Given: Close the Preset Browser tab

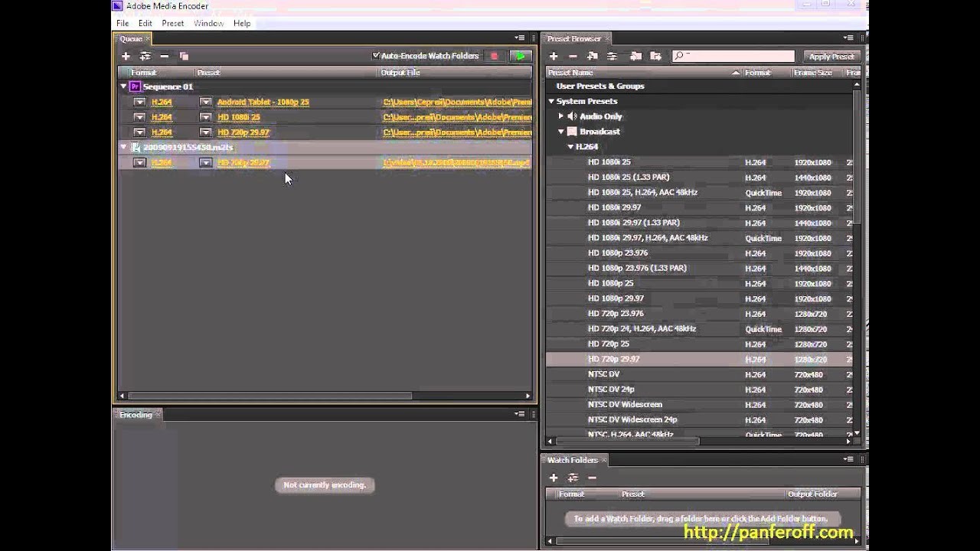Looking at the screenshot, I should pos(608,39).
